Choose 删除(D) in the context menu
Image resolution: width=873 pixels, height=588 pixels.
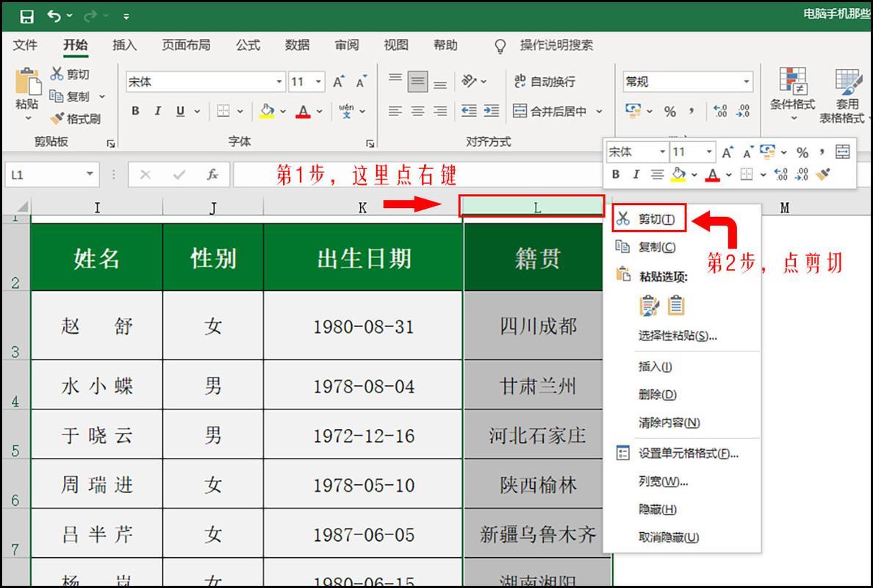pos(682,395)
